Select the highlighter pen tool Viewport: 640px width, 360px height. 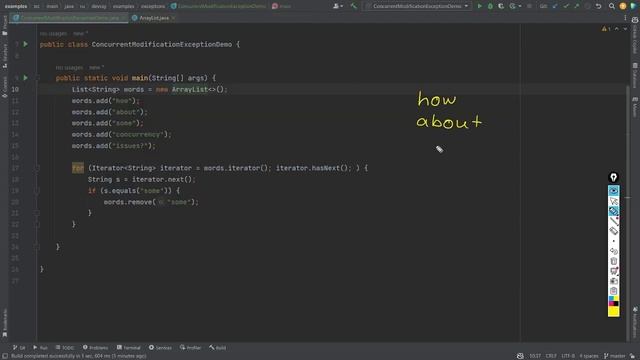(x=613, y=211)
